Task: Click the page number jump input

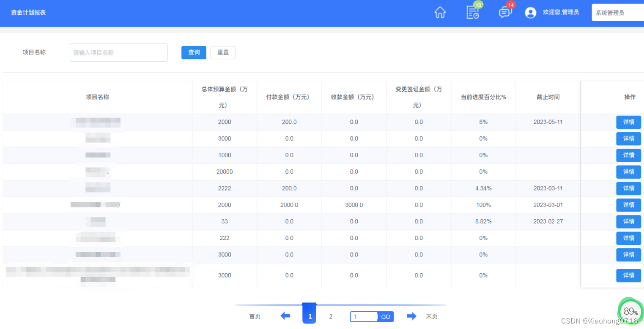Action: point(363,316)
